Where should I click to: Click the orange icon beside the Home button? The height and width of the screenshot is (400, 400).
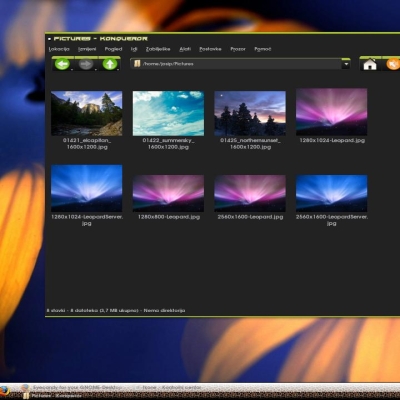(393, 64)
